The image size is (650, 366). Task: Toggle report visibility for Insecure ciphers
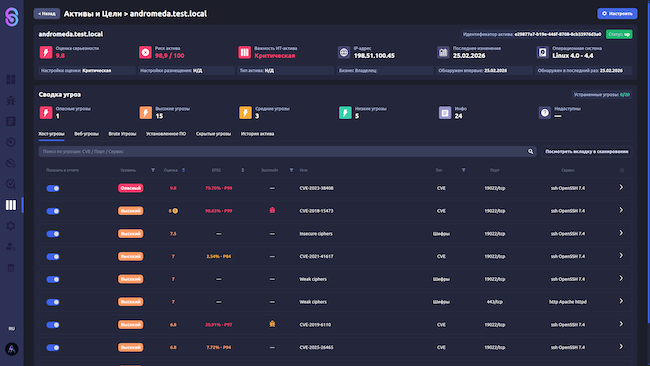53,234
